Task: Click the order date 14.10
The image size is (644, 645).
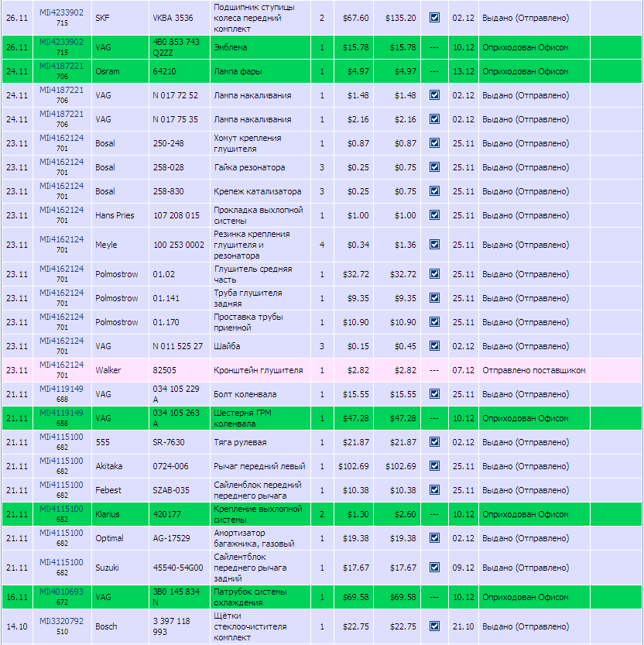Action: [x=17, y=626]
